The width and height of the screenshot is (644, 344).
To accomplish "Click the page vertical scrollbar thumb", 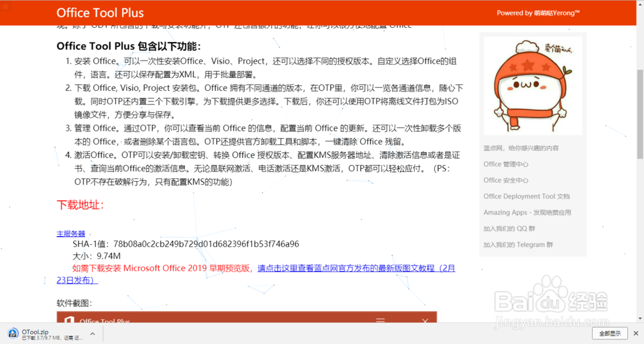I will click(640, 114).
